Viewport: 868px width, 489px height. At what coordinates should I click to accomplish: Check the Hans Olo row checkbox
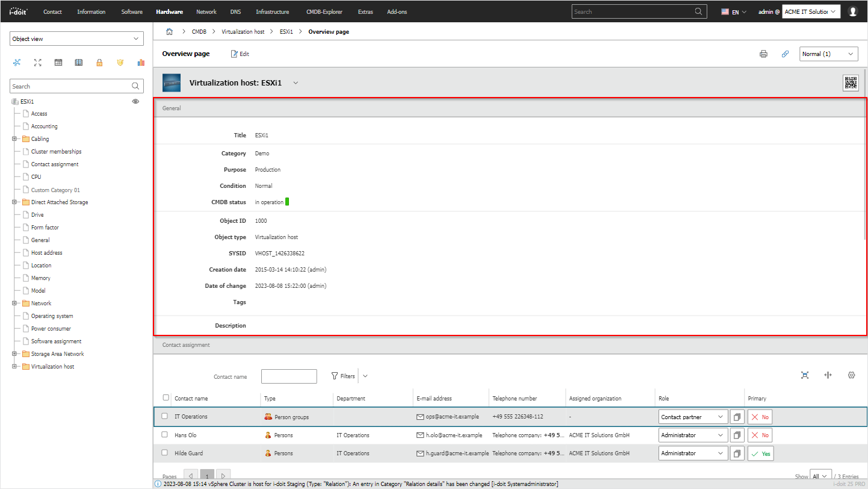(165, 434)
